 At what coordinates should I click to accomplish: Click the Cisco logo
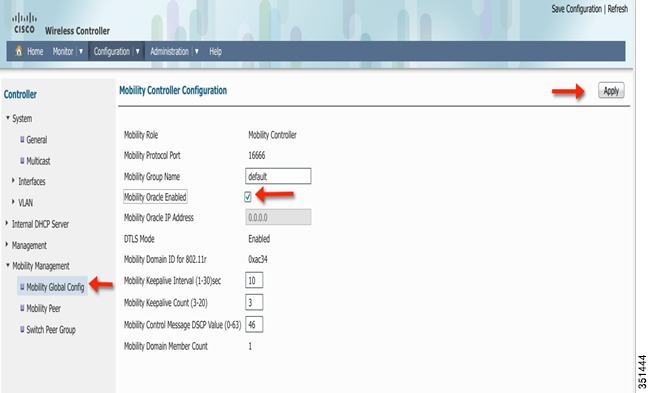tap(24, 23)
